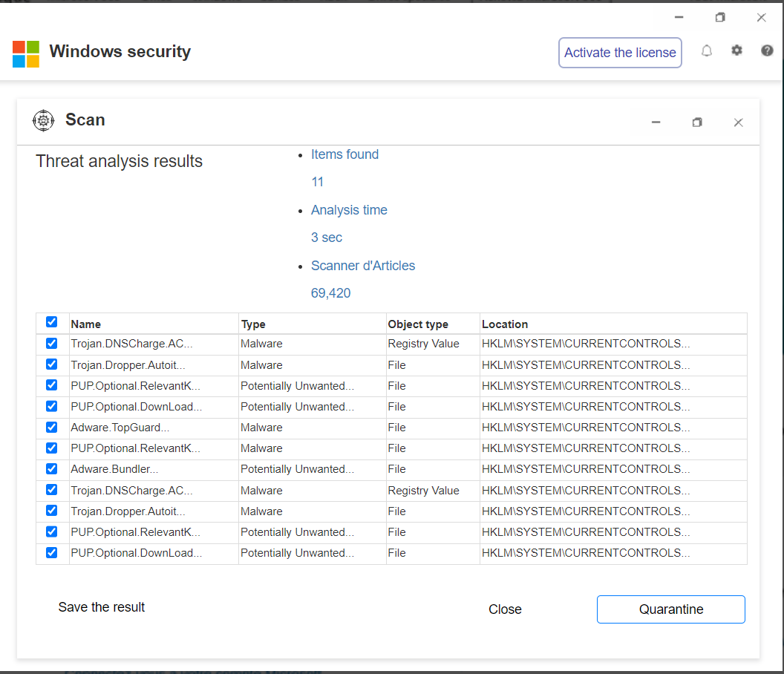Open the Items found link
Screen dimensions: 784x674
[344, 154]
